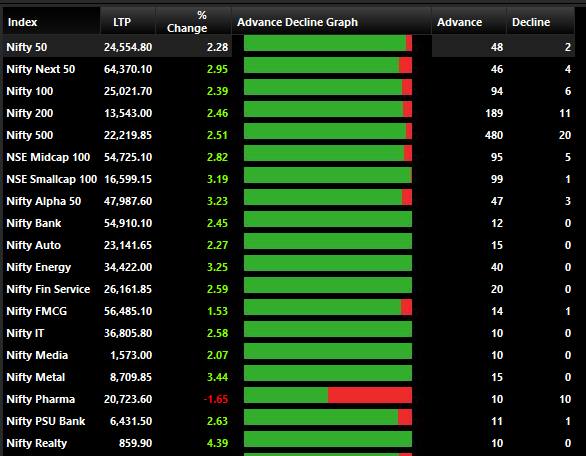Click the Nifty IT index name
Screen dimensions: 586x456
click(25, 333)
